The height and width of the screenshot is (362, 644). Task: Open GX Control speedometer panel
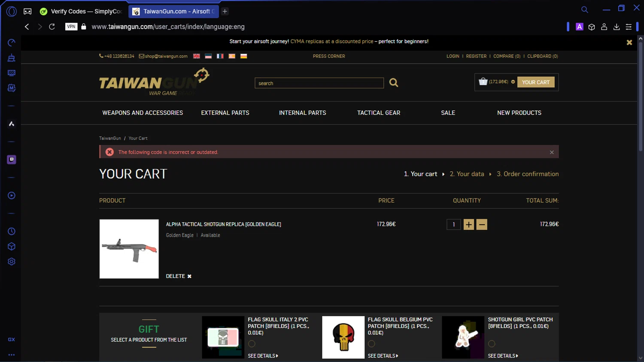pyautogui.click(x=12, y=43)
